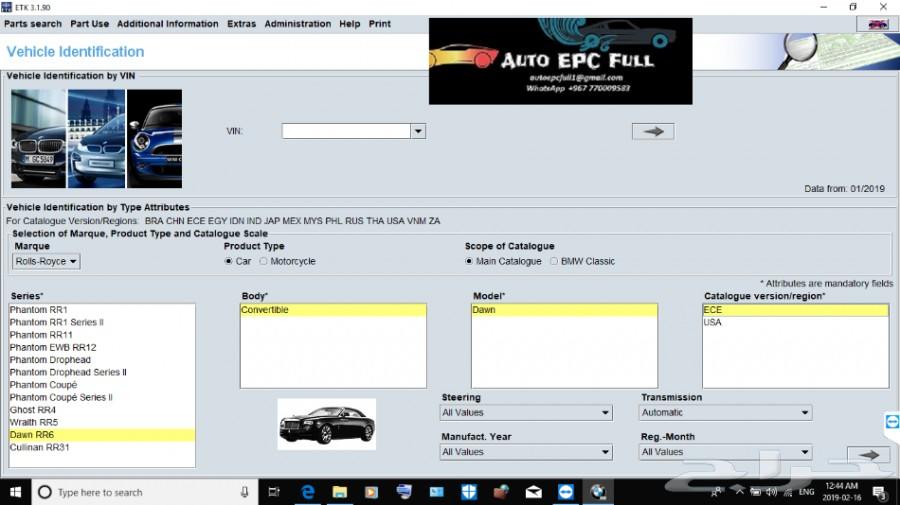Click the black Rolls-Royce Dawn car thumbnail
The width and height of the screenshot is (900, 505).
pyautogui.click(x=327, y=424)
